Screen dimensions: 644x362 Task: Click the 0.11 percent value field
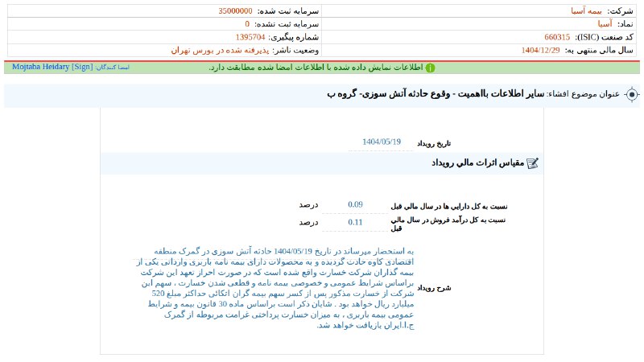pyautogui.click(x=355, y=223)
